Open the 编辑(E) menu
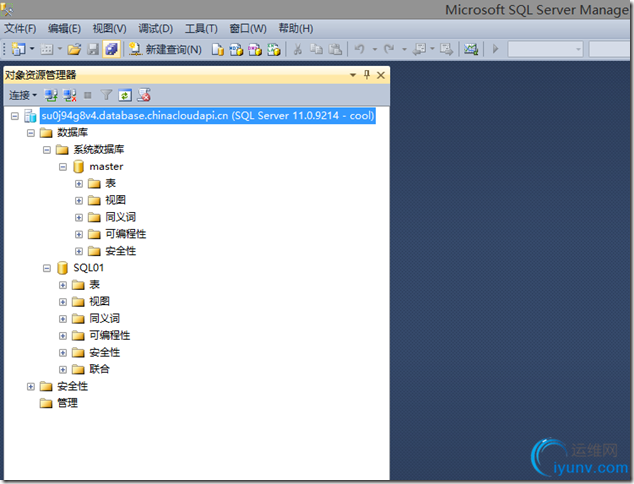 [x=64, y=29]
